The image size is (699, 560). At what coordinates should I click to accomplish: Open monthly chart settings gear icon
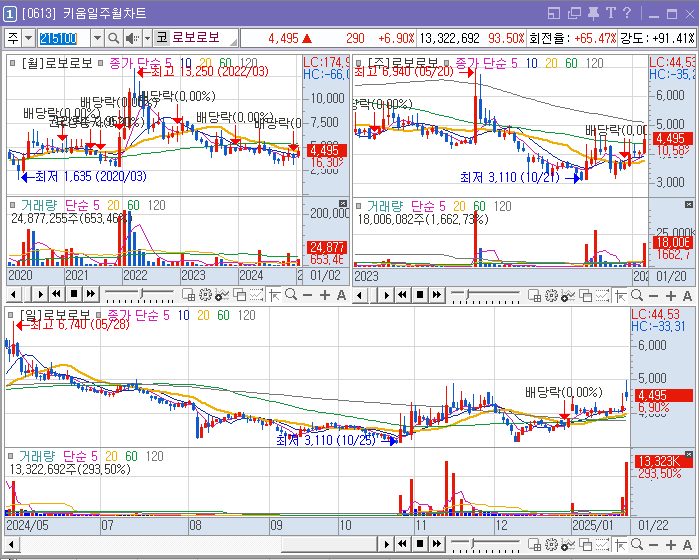tap(205, 295)
